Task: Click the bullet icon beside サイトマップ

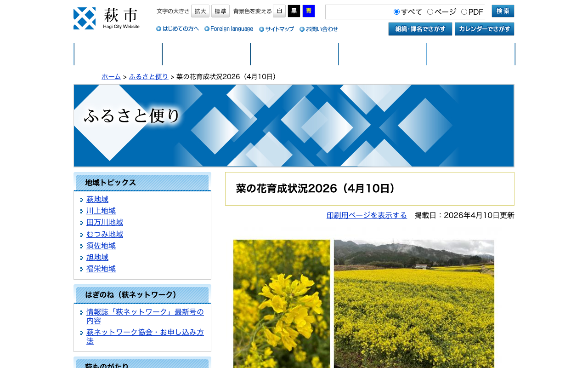Action: (262, 29)
